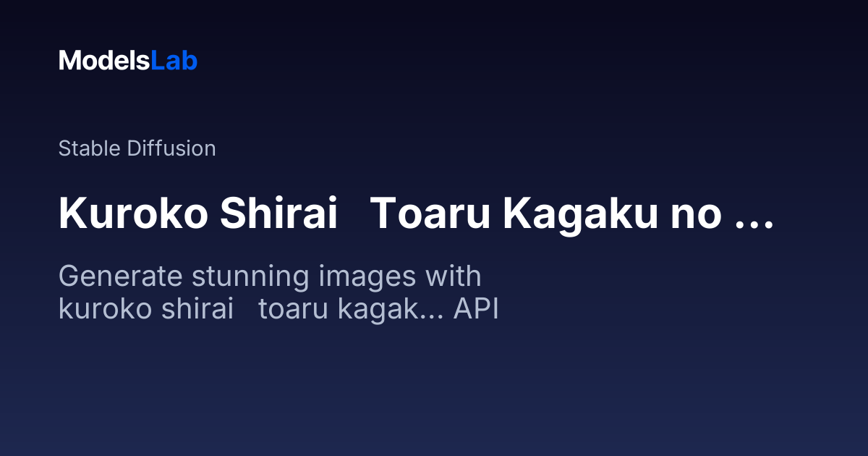The height and width of the screenshot is (456, 868).
Task: Click the white "Models" part of logo
Action: coord(105,61)
